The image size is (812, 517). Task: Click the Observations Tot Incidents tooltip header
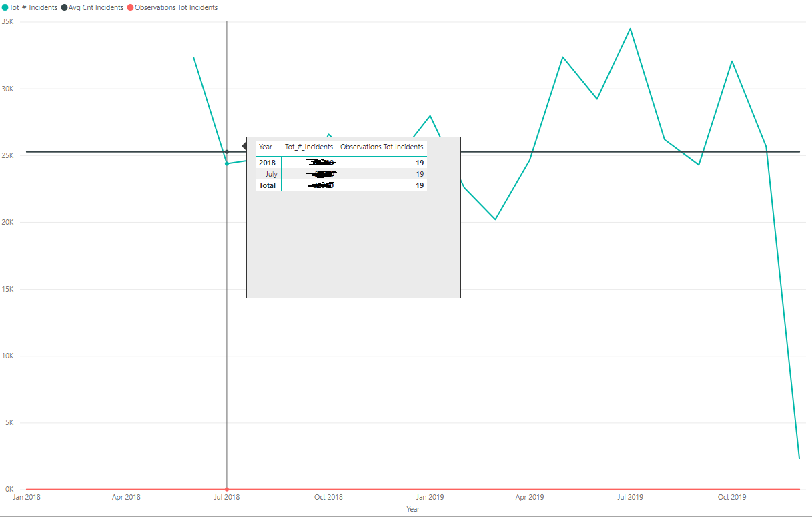pyautogui.click(x=382, y=147)
